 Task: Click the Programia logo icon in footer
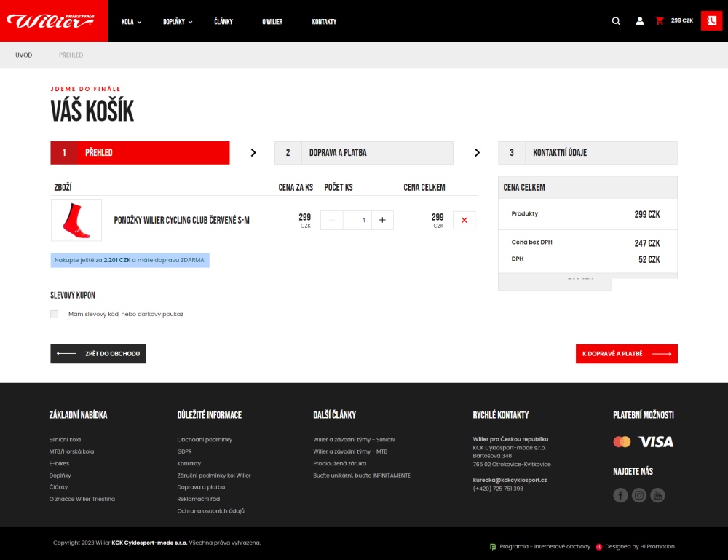[x=493, y=547]
